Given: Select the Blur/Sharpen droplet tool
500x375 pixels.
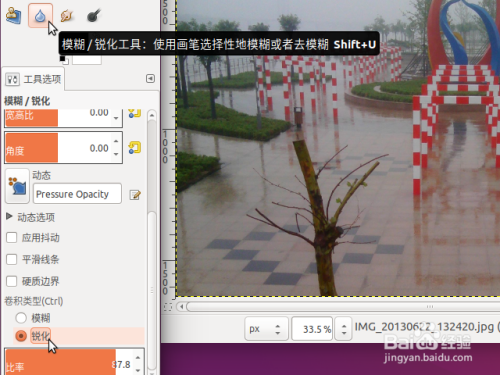Looking at the screenshot, I should click(40, 15).
